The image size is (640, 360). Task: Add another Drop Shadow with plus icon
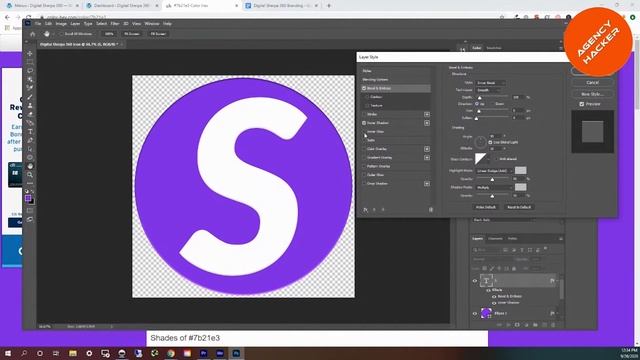427,184
